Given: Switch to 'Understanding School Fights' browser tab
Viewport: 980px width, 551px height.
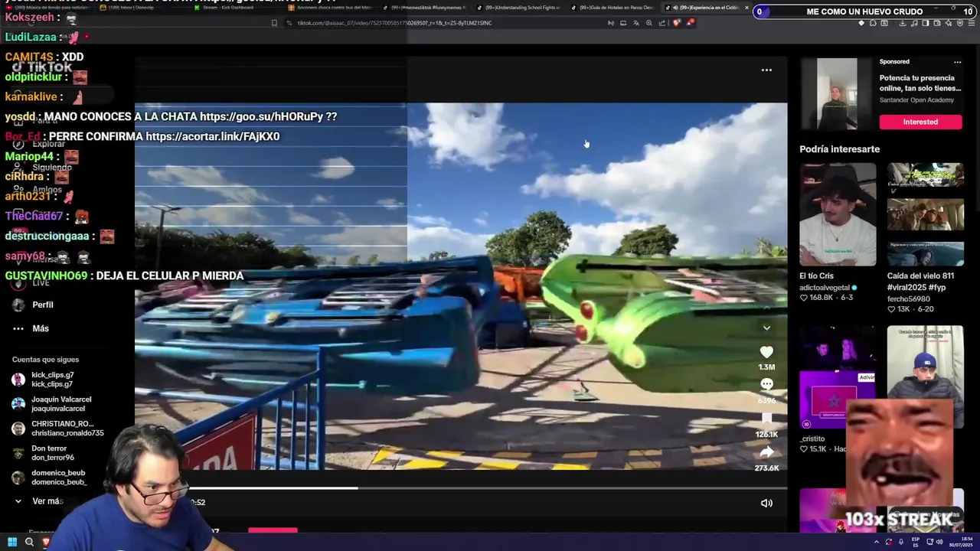Looking at the screenshot, I should (x=522, y=8).
